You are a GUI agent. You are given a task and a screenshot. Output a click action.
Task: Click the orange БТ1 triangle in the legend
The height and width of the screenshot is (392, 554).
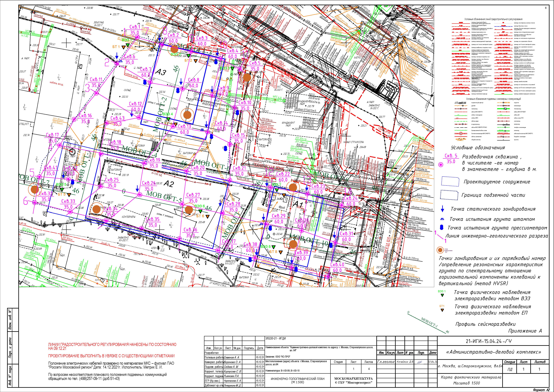click(x=442, y=310)
